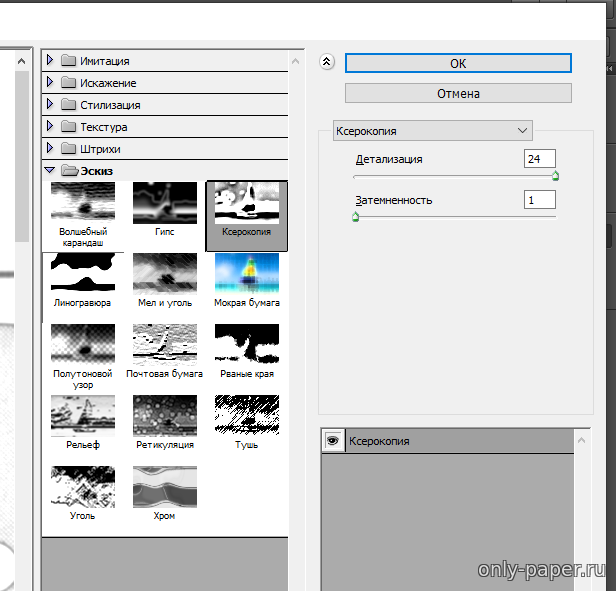Open the Ксерокопия filter dropdown
This screenshot has height=591, width=616.
(x=432, y=130)
